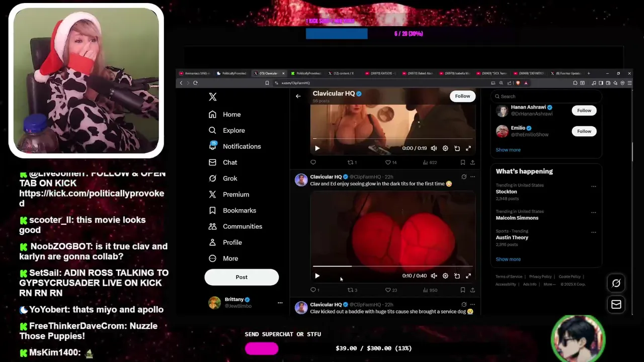Open the Premium page in the sidebar
The image size is (644, 362).
pyautogui.click(x=229, y=195)
